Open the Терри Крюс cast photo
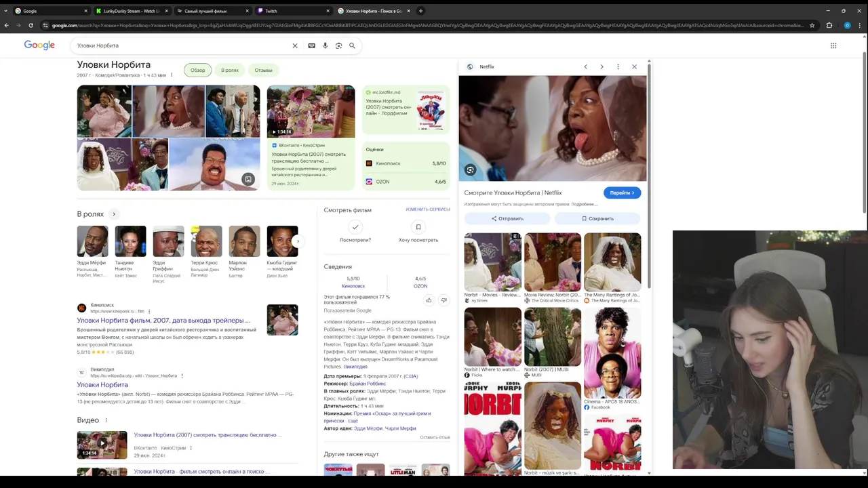 [206, 241]
